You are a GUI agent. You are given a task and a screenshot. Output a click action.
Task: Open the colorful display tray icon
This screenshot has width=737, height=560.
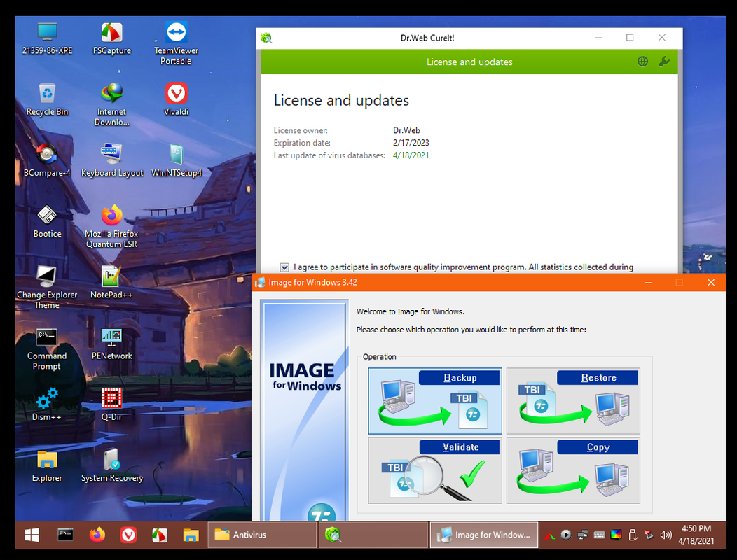[616, 535]
